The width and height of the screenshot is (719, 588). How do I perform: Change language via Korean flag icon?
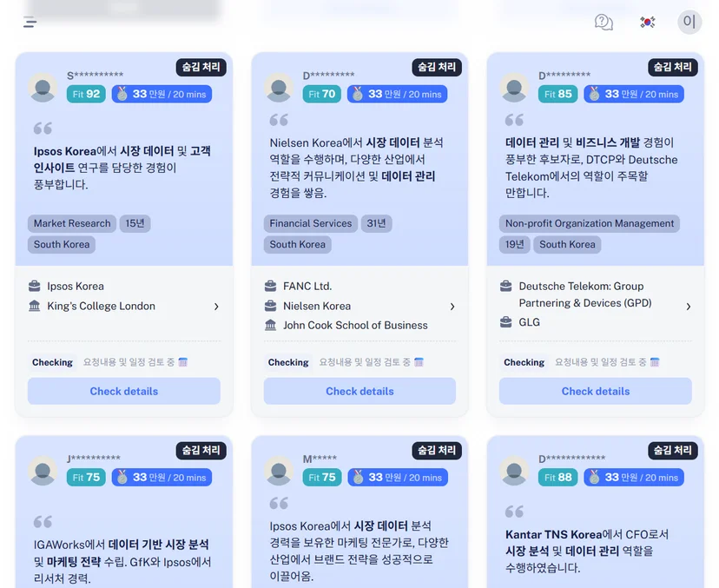click(x=648, y=22)
